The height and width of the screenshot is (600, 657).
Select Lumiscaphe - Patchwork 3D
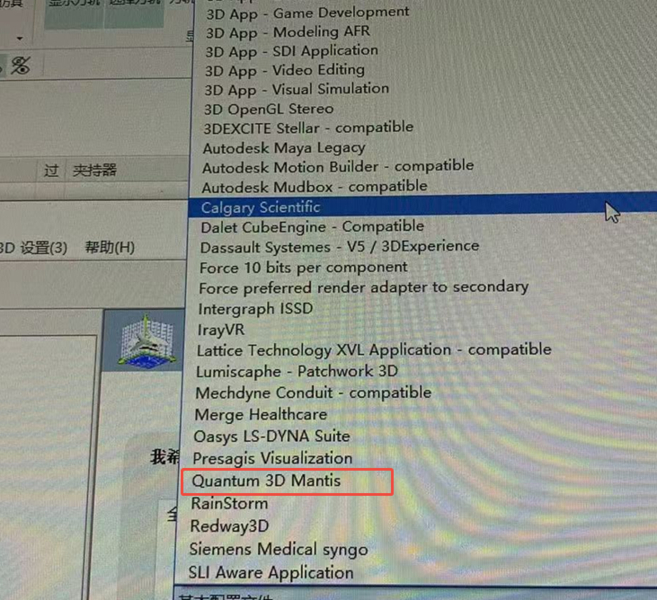[297, 371]
